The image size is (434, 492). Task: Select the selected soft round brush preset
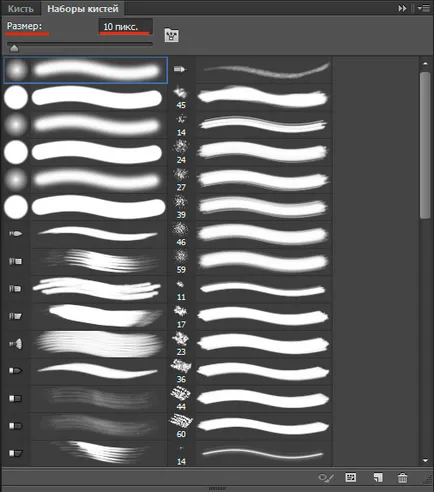point(85,70)
